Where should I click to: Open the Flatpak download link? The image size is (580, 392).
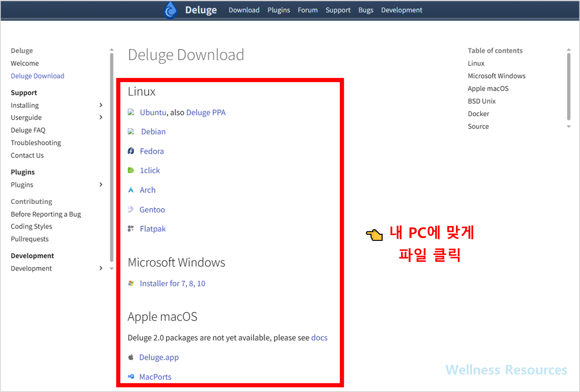pos(153,228)
